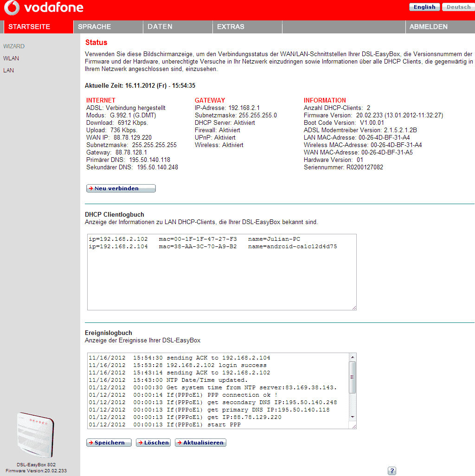
Task: Click the Aktuelle Zeit date and time line
Action: point(140,86)
